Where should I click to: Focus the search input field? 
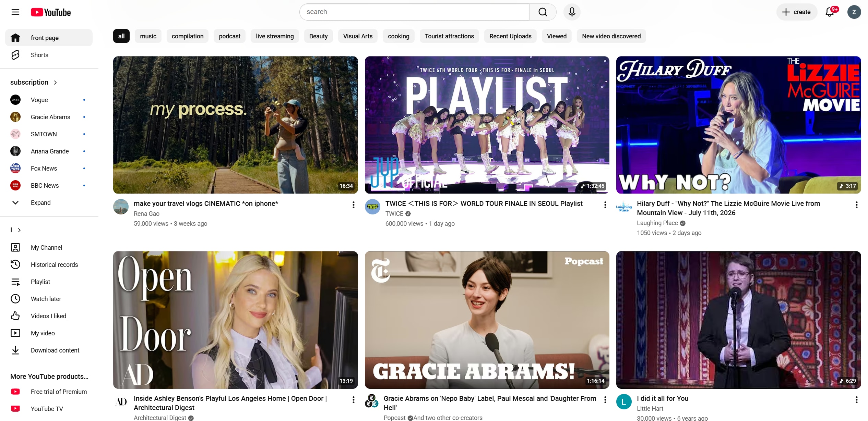pyautogui.click(x=414, y=12)
